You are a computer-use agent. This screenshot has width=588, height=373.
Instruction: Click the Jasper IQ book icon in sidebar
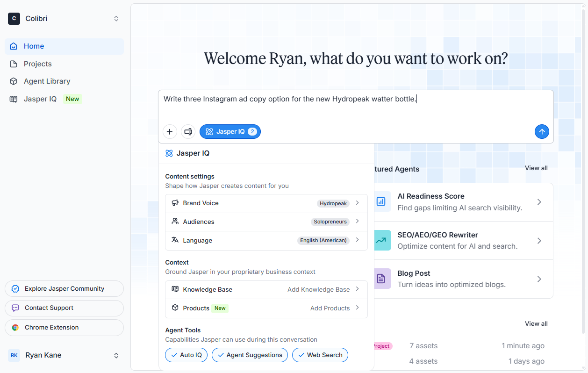tap(14, 99)
